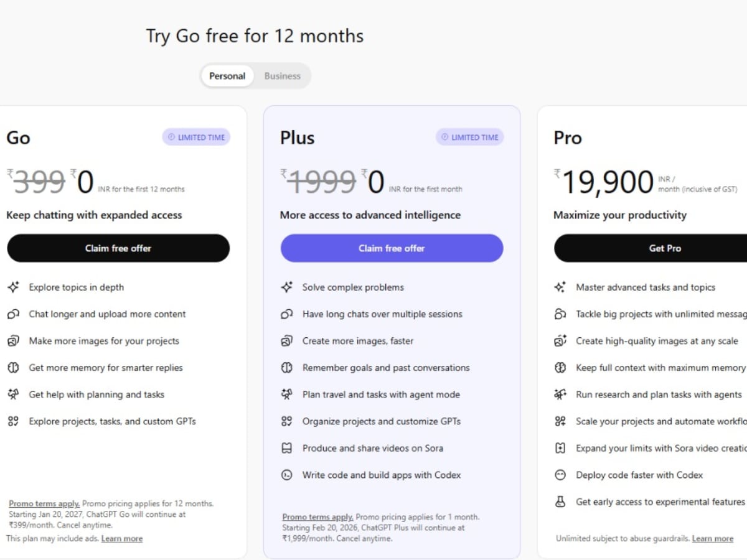Viewport: 747px width, 560px height.
Task: Switch to the Business plans toggle
Action: pos(282,76)
